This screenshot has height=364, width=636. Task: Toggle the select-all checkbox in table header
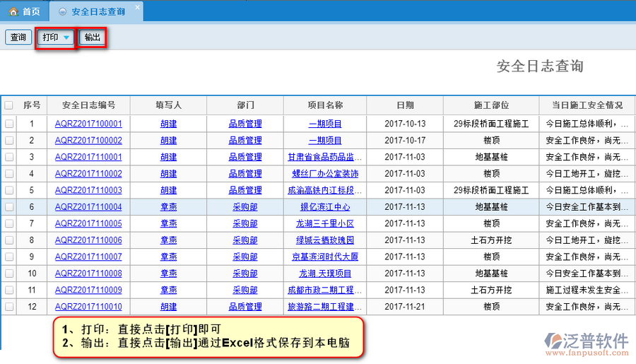click(9, 105)
